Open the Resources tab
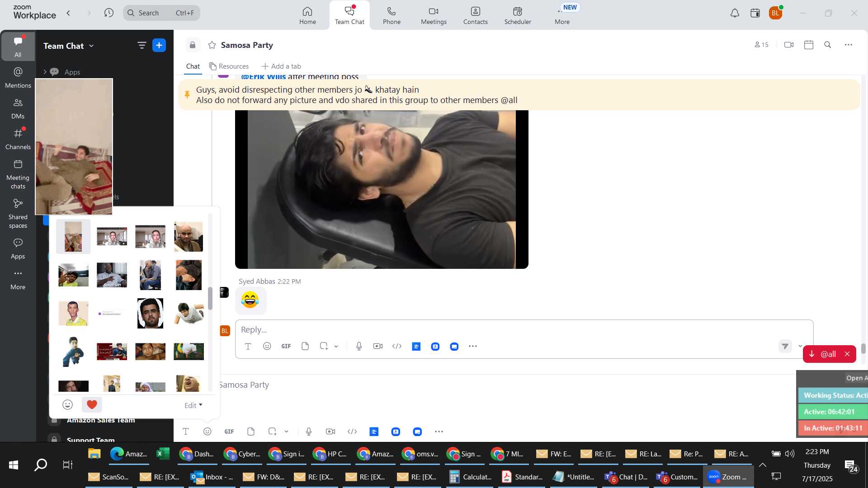The width and height of the screenshot is (868, 488). [229, 66]
